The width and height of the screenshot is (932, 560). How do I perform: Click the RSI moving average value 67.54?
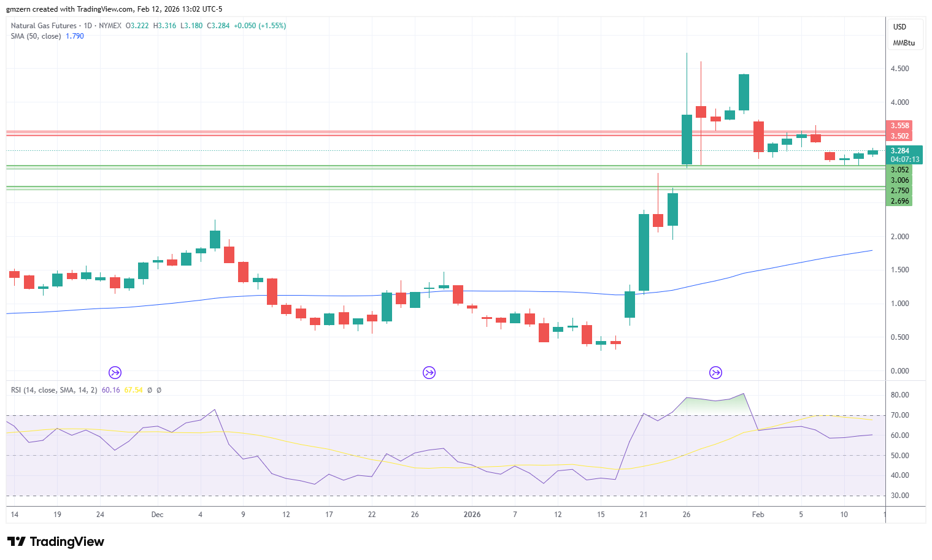[x=134, y=390]
